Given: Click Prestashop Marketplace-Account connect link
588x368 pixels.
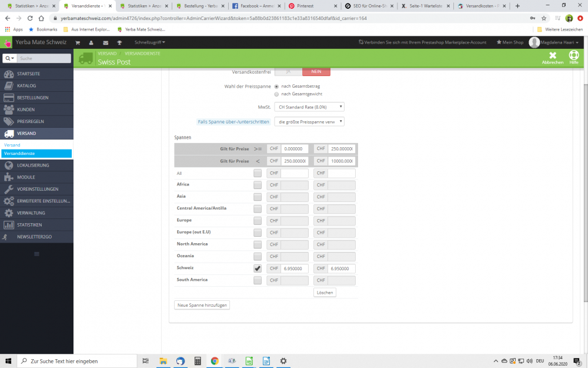Looking at the screenshot, I should click(422, 42).
